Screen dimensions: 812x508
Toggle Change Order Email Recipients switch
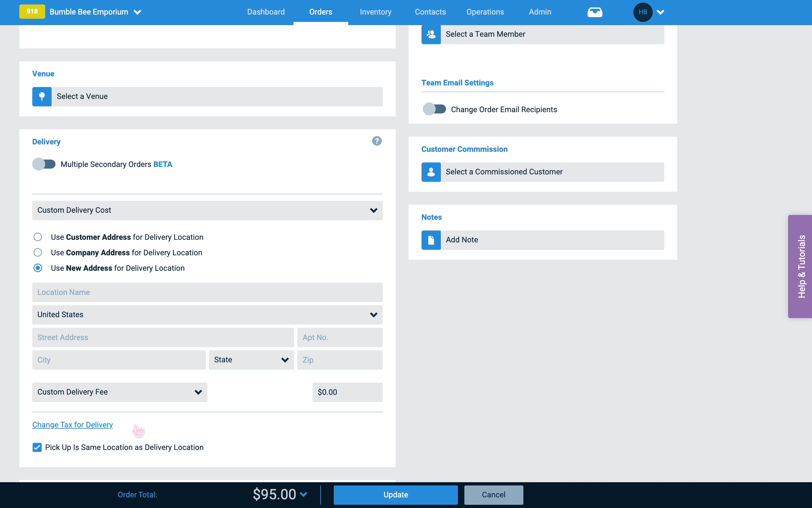[x=434, y=109]
